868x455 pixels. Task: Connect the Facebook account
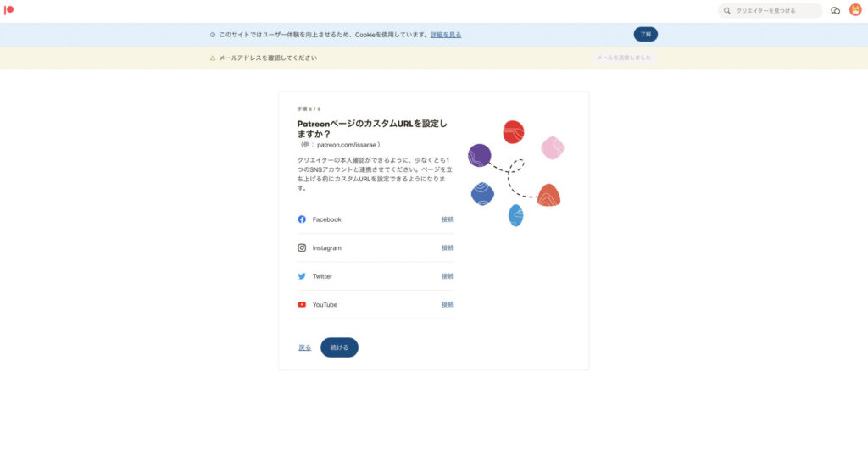point(448,219)
